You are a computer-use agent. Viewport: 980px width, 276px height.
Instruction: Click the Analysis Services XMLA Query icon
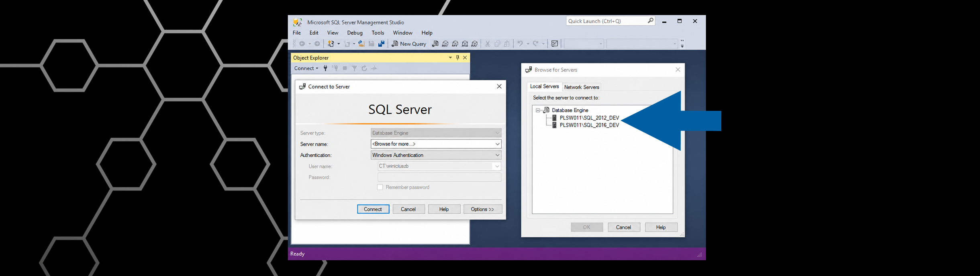pos(465,44)
